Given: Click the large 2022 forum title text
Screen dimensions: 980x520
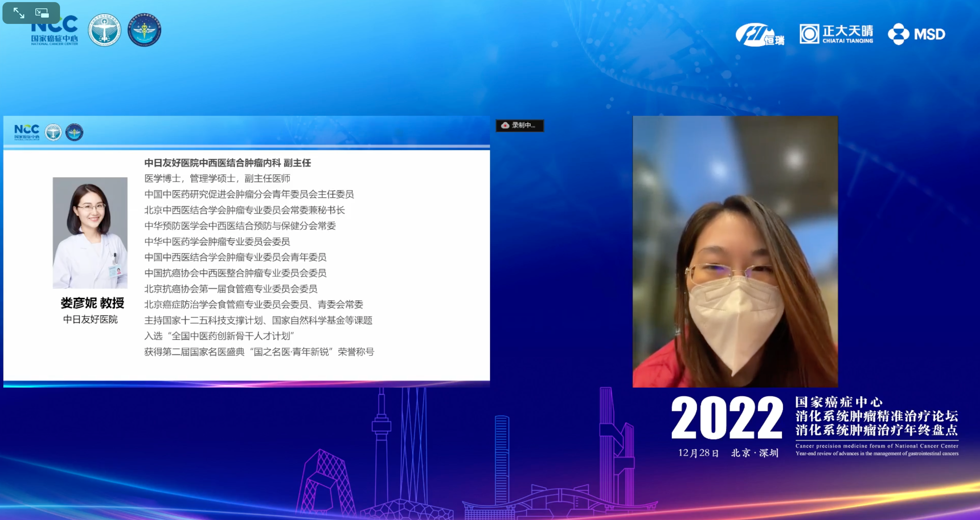Looking at the screenshot, I should [x=727, y=418].
